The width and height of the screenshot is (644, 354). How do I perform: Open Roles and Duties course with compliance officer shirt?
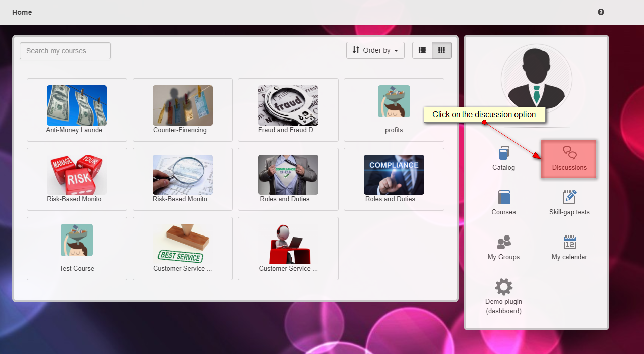pyautogui.click(x=288, y=175)
